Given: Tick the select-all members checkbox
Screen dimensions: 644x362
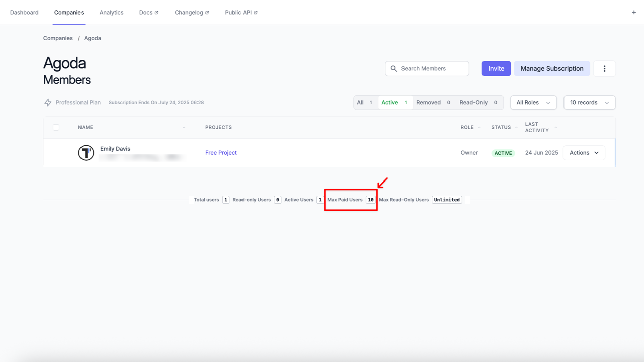Looking at the screenshot, I should point(56,128).
